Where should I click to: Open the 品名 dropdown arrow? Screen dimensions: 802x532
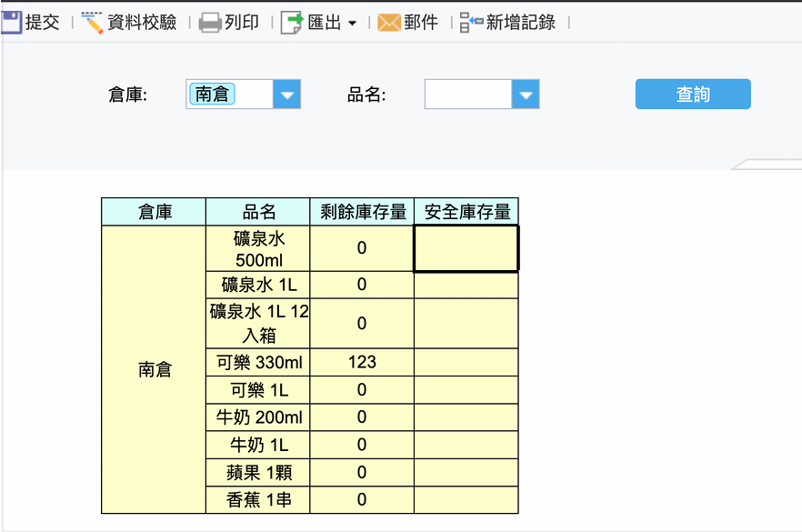526,95
